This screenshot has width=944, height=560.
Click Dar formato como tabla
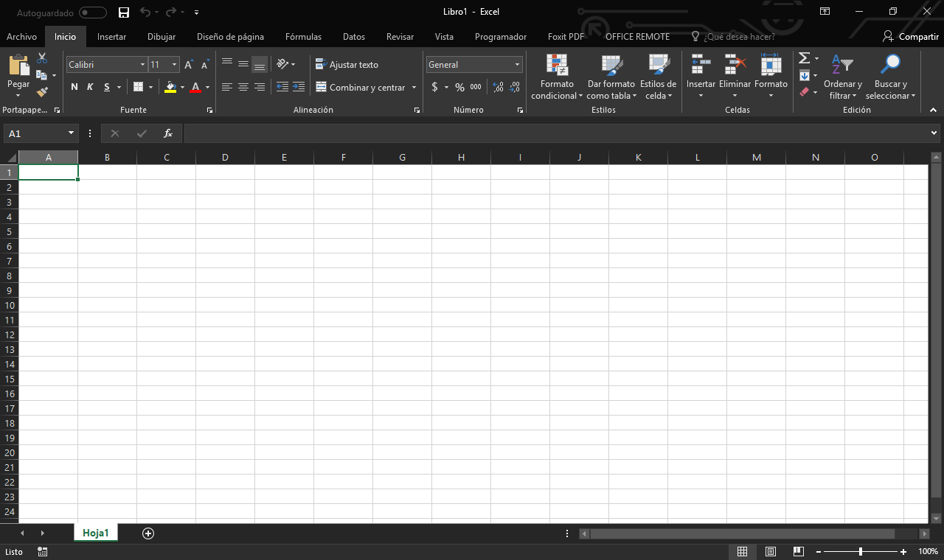coord(611,77)
